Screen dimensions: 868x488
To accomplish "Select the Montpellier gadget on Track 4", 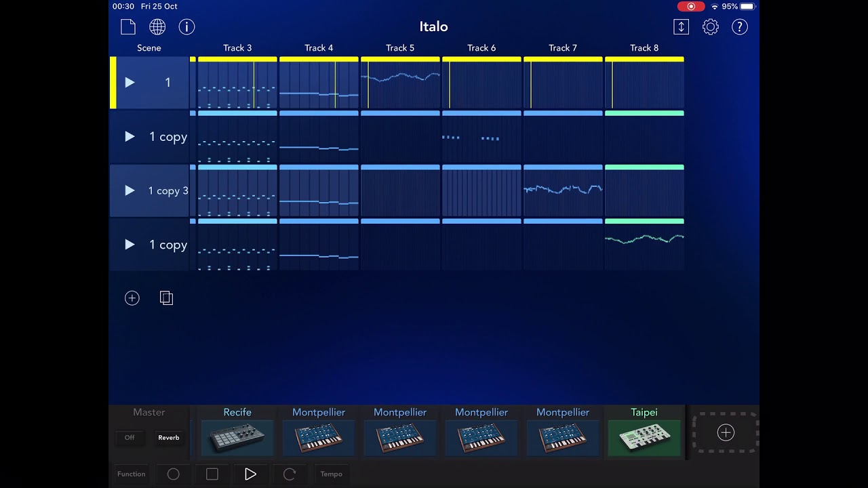I will pyautogui.click(x=319, y=438).
